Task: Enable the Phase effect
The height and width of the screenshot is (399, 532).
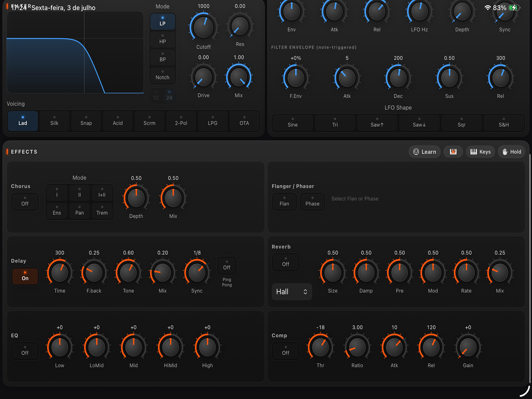Action: coord(313,202)
